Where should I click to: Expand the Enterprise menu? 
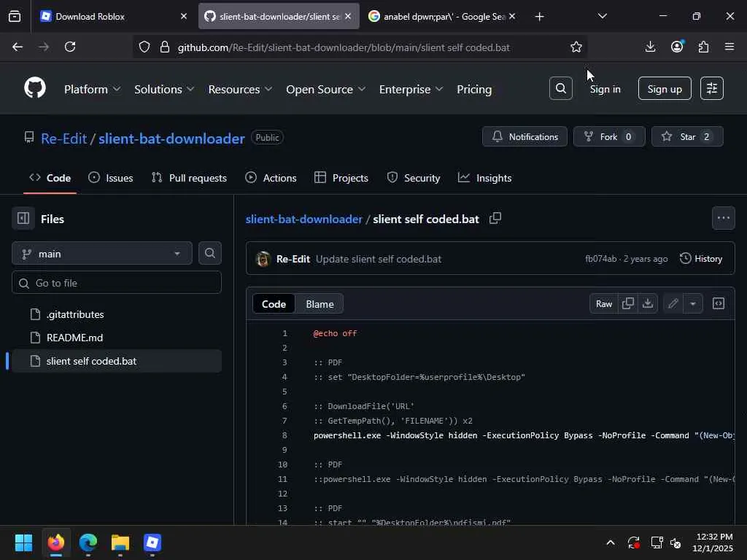pos(411,89)
